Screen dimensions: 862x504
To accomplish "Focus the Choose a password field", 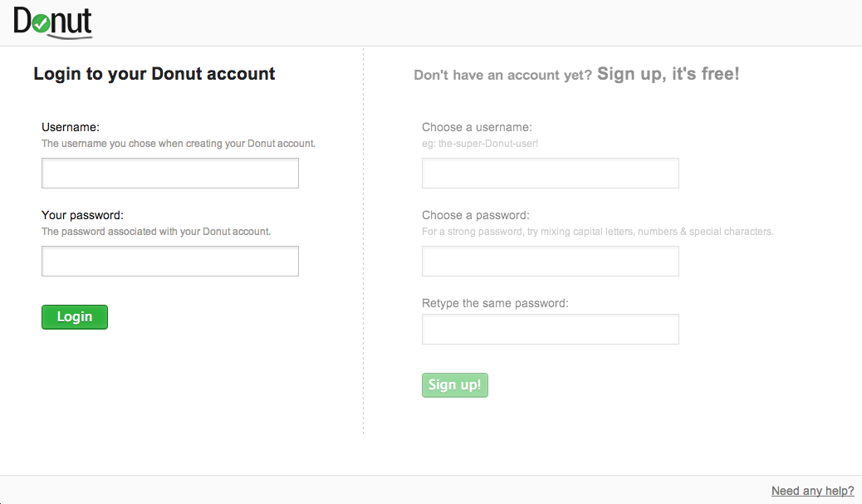I will 550,262.
